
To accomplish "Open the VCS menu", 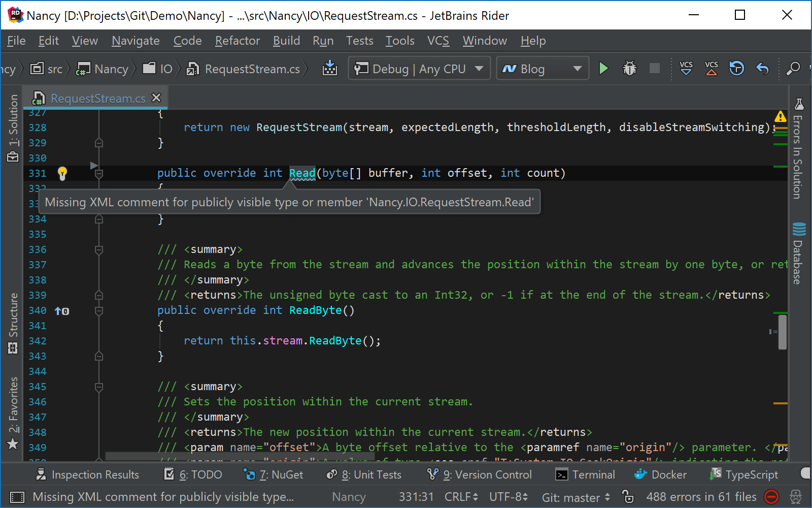I will [x=438, y=41].
